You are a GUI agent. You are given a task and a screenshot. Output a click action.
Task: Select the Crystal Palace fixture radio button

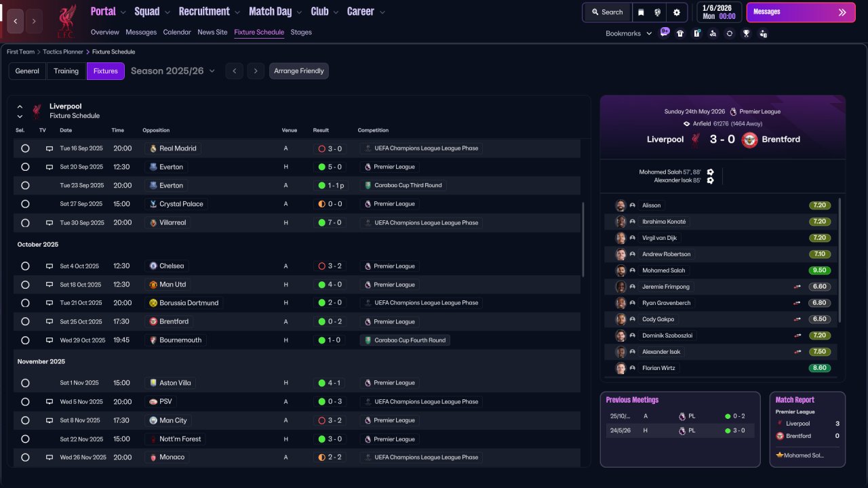click(25, 204)
